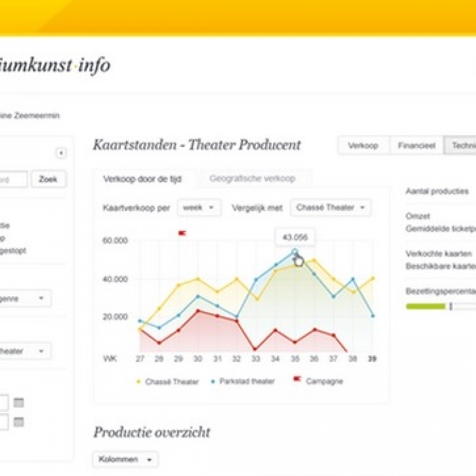Screen dimensions: 476x476
Task: Click the Chassé Theater point at week 36
Action: [314, 260]
